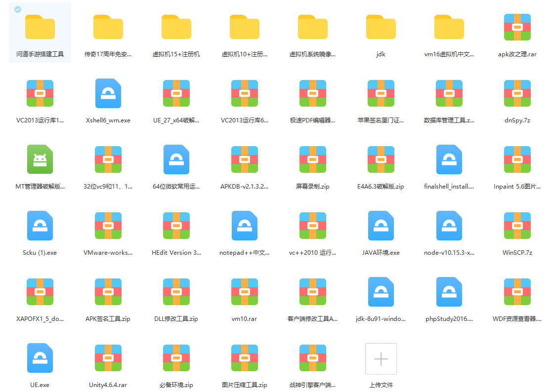Open the 问道手游搭建工具 folder
This screenshot has width=552, height=392.
(40, 27)
